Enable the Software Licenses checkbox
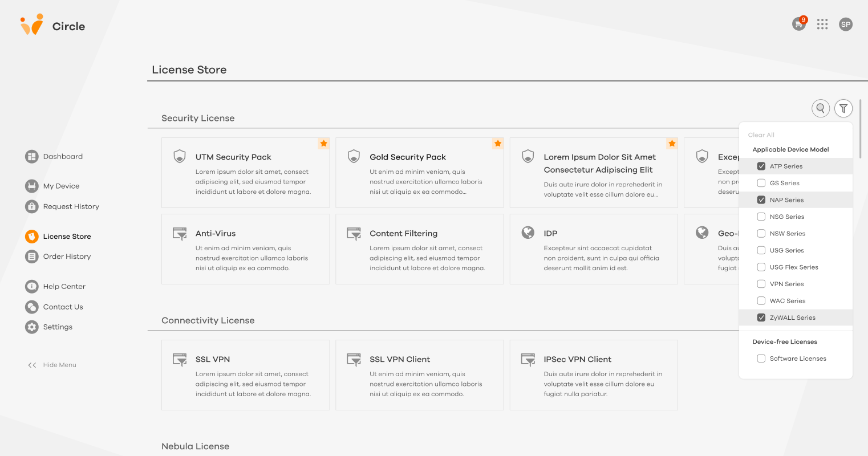 (761, 359)
